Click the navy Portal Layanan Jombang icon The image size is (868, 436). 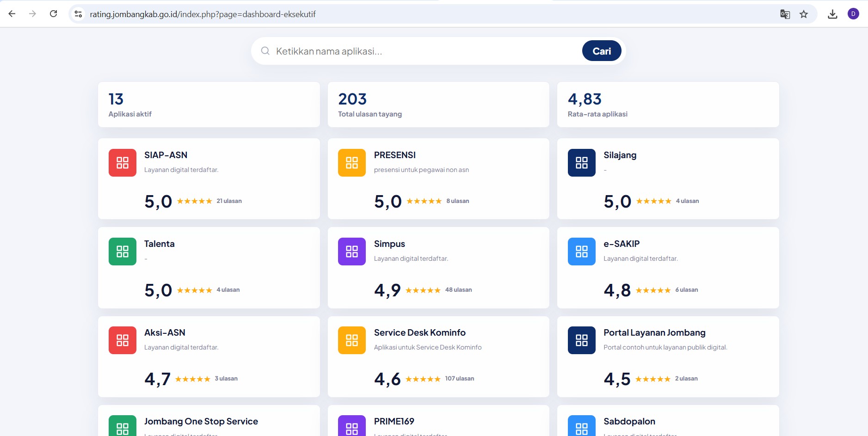pyautogui.click(x=581, y=340)
